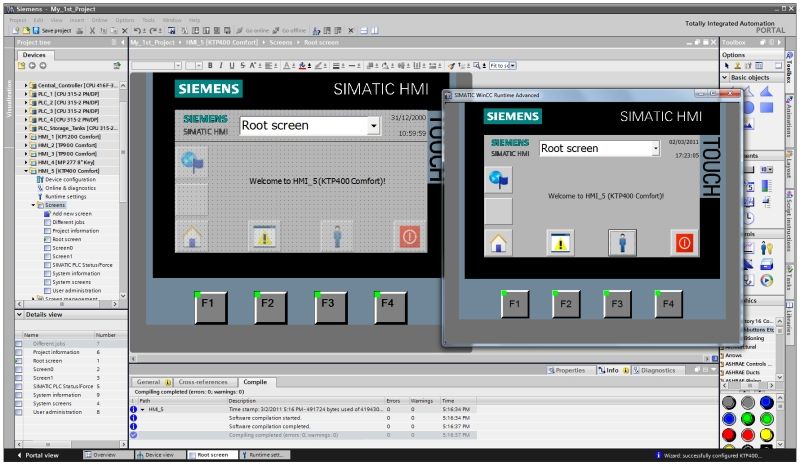Click the Delete X icon beside paste

click(x=124, y=31)
